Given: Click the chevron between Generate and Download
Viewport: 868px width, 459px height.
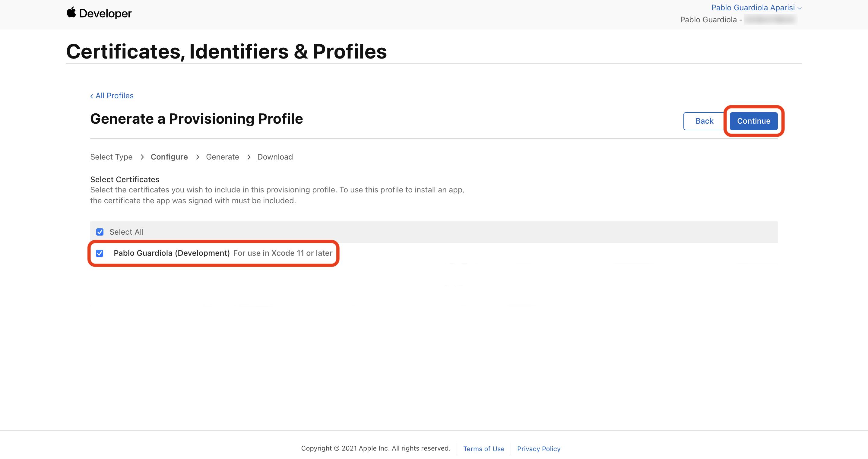Looking at the screenshot, I should coord(249,157).
